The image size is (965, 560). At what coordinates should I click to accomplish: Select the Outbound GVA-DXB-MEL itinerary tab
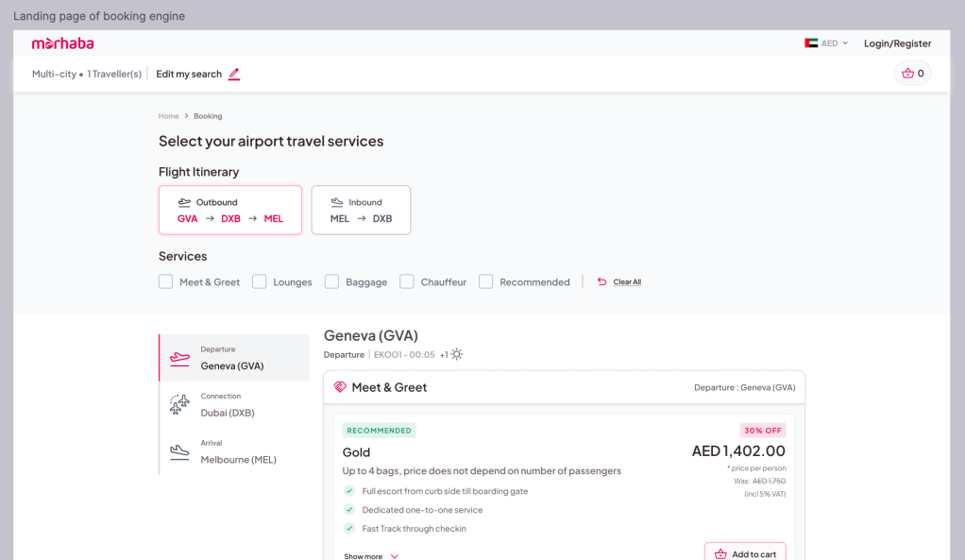pyautogui.click(x=230, y=210)
